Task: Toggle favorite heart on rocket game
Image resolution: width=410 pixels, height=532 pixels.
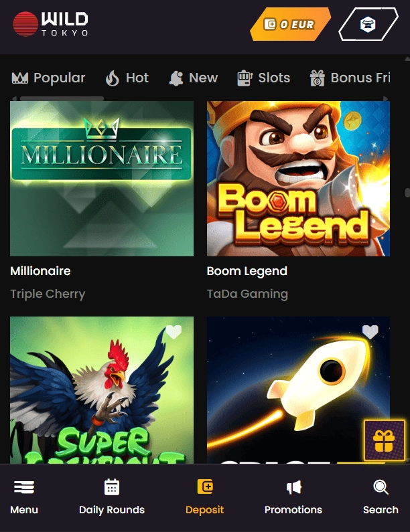Action: (370, 332)
